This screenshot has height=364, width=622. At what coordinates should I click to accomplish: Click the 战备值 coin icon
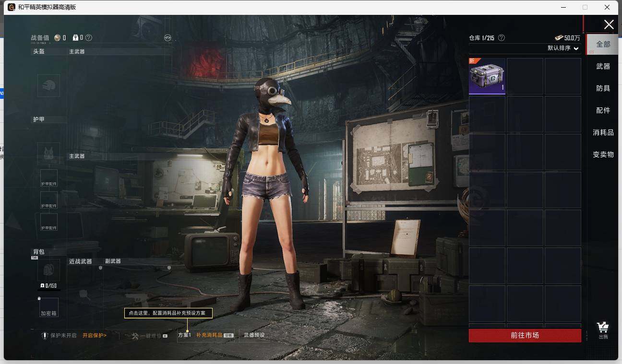click(58, 37)
